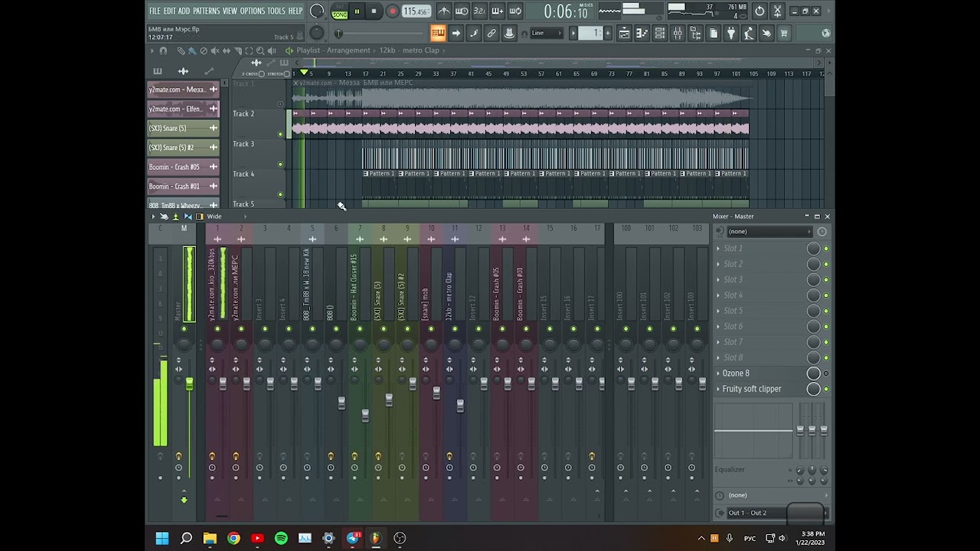Open the browser view toolbar icon
The height and width of the screenshot is (551, 980).
(694, 33)
